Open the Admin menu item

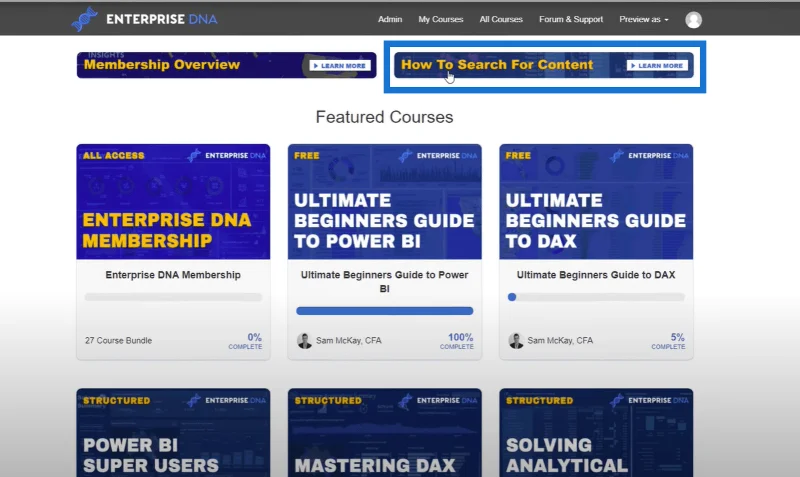(390, 19)
